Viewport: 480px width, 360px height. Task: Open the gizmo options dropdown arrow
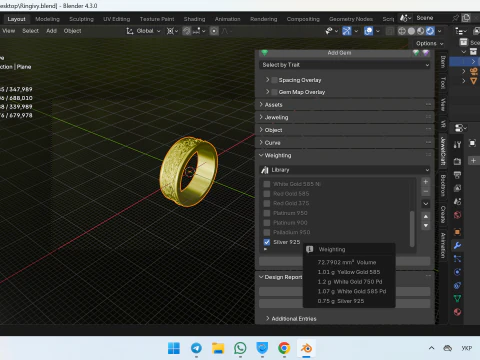pos(356,31)
